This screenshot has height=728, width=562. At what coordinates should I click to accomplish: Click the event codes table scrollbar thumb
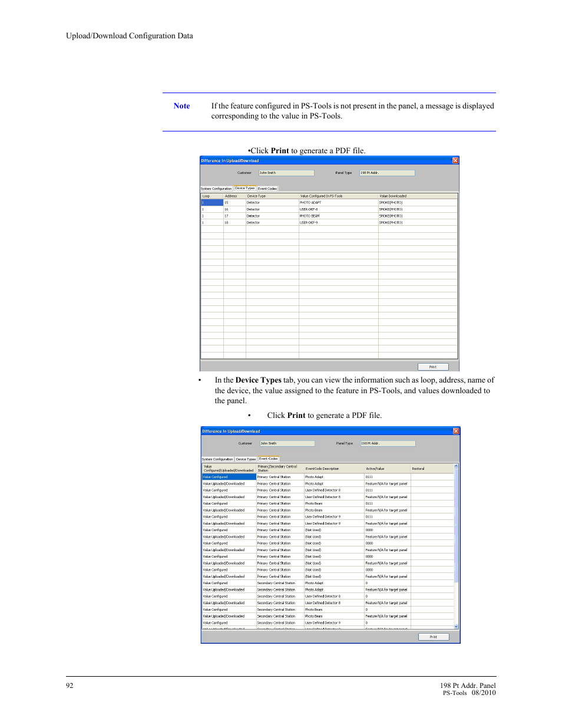456,525
